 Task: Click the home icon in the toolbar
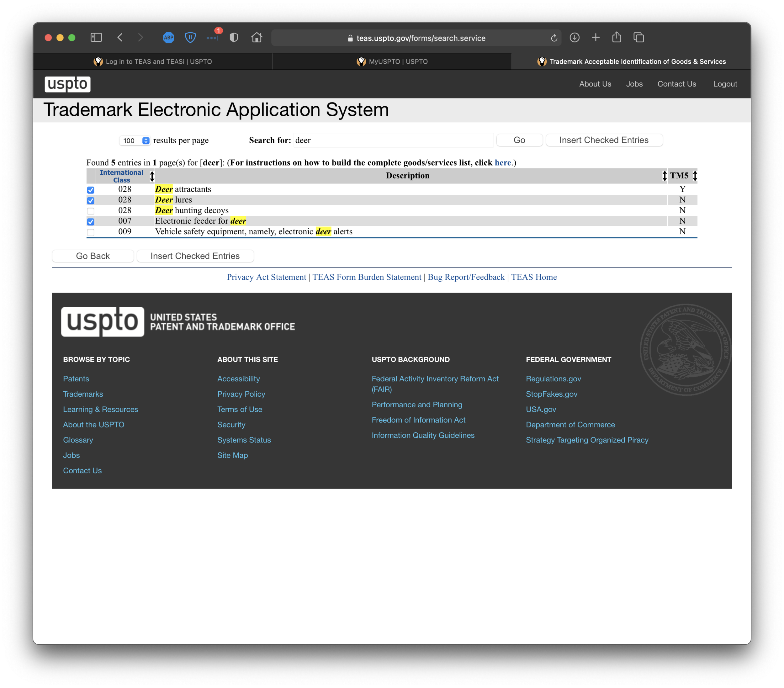coord(257,38)
